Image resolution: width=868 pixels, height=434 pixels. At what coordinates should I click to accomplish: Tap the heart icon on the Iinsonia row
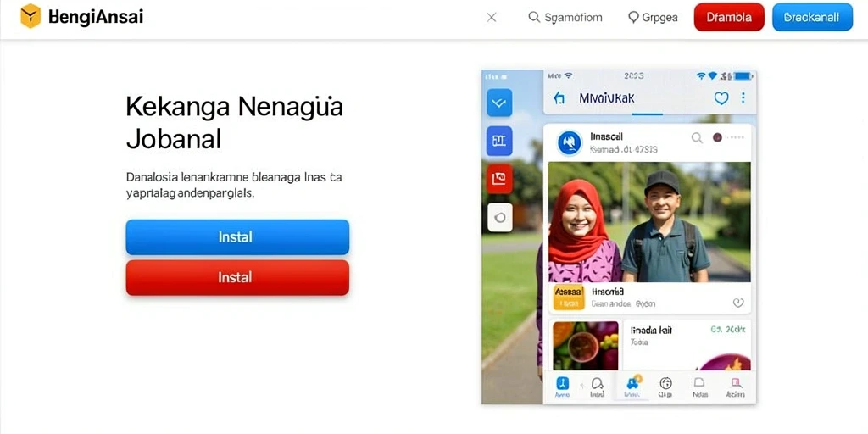738,303
